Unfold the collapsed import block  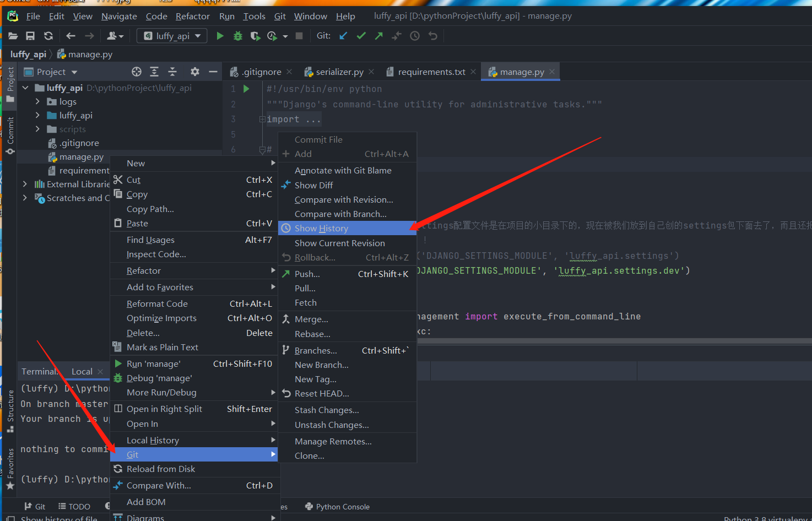point(262,120)
